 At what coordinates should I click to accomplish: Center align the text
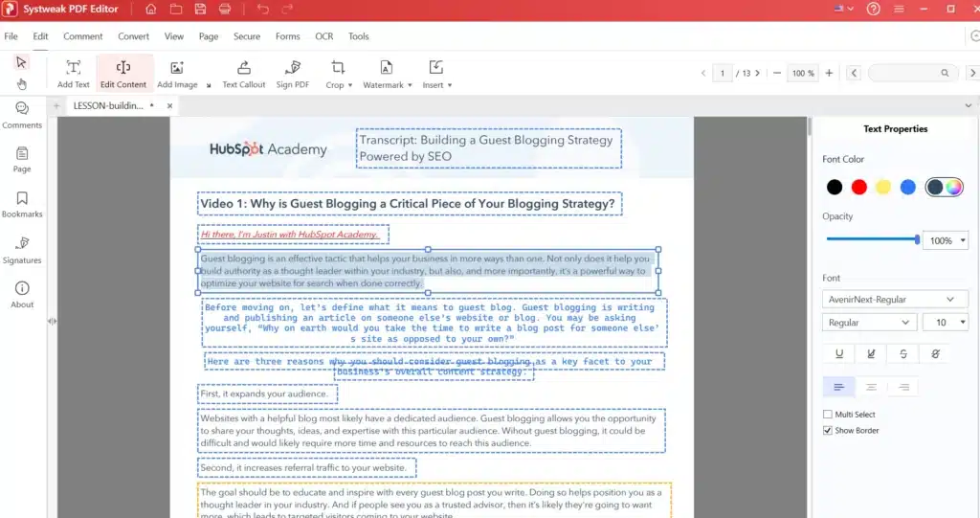[871, 387]
